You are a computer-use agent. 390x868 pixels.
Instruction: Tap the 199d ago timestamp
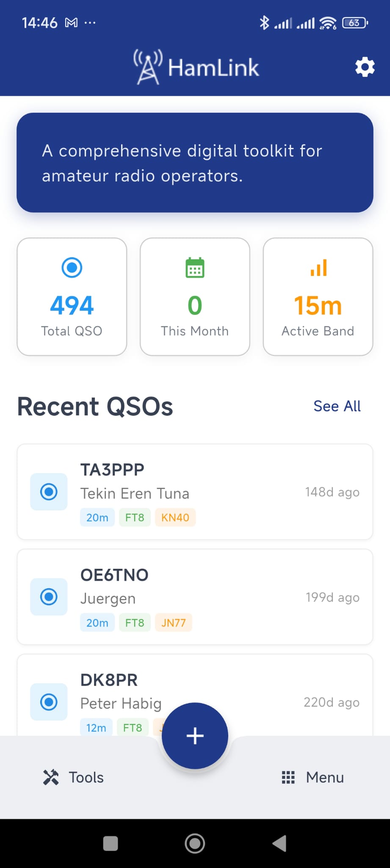coord(332,597)
